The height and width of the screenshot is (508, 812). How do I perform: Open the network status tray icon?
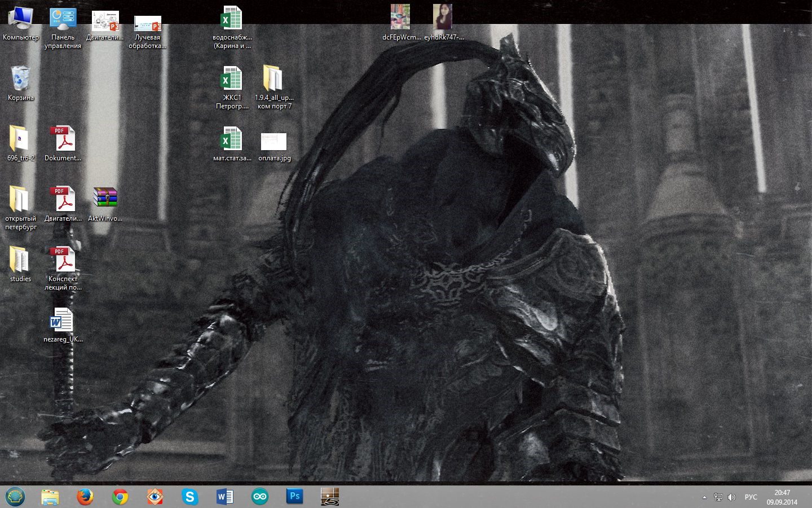click(x=718, y=497)
